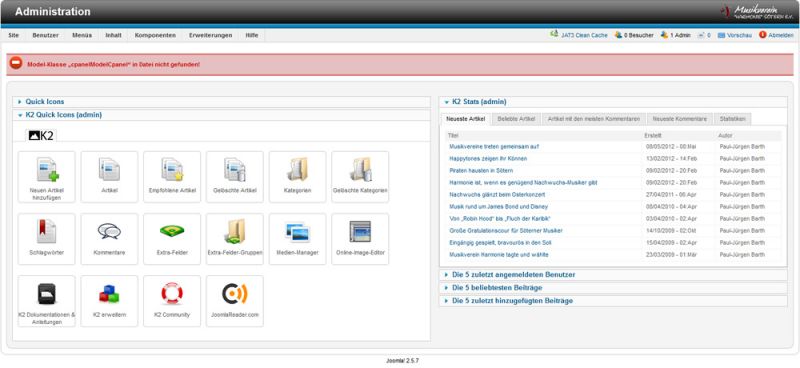
Task: Click the Abmelden link text
Action: click(x=781, y=35)
